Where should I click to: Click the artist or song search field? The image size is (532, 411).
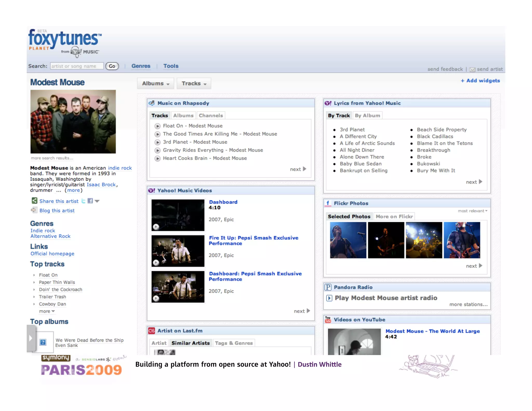click(77, 66)
